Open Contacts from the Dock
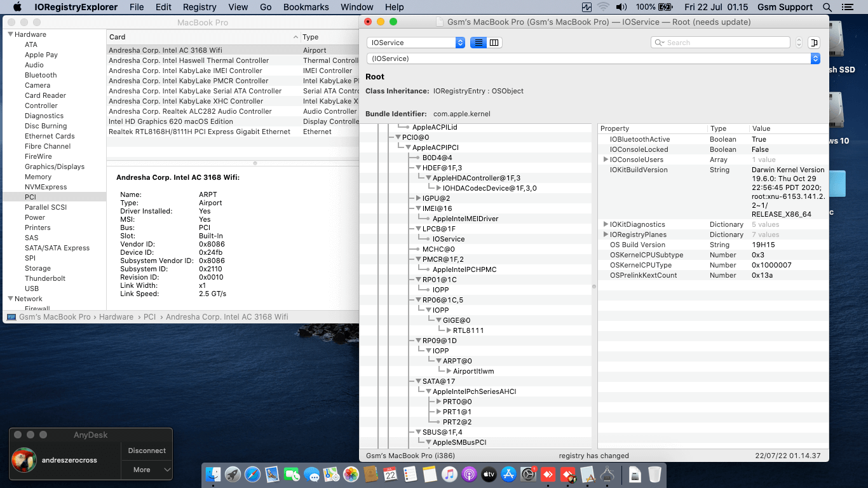This screenshot has width=868, height=488. click(370, 474)
